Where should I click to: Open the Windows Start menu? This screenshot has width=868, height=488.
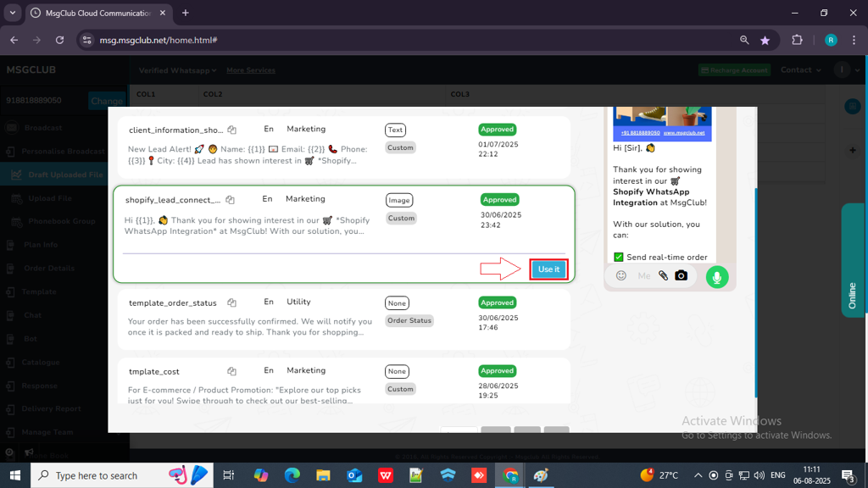[x=15, y=475]
